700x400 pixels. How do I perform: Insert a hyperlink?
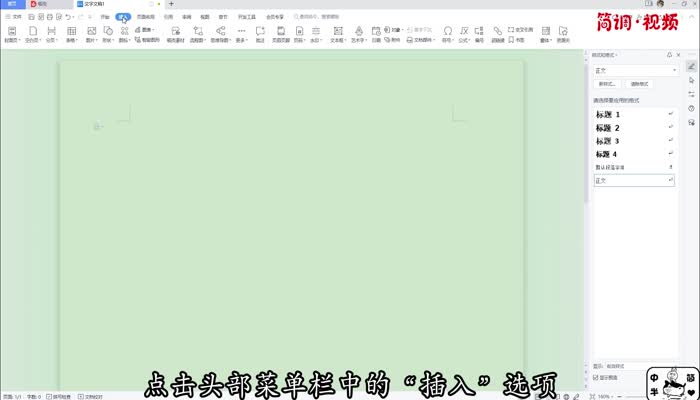(x=497, y=34)
